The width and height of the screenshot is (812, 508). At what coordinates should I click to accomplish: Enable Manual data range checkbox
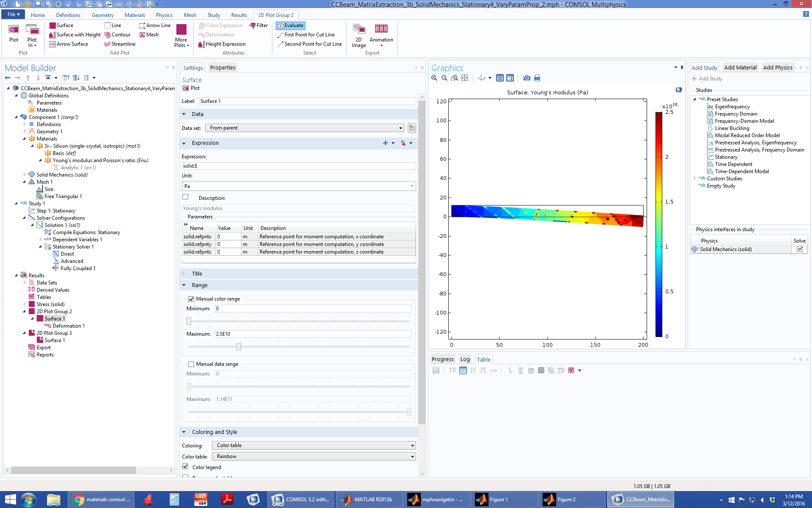pyautogui.click(x=191, y=364)
